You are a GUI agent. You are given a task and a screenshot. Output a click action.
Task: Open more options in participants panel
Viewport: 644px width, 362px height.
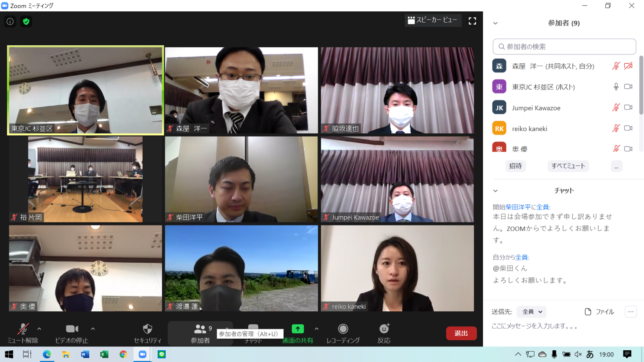(616, 166)
